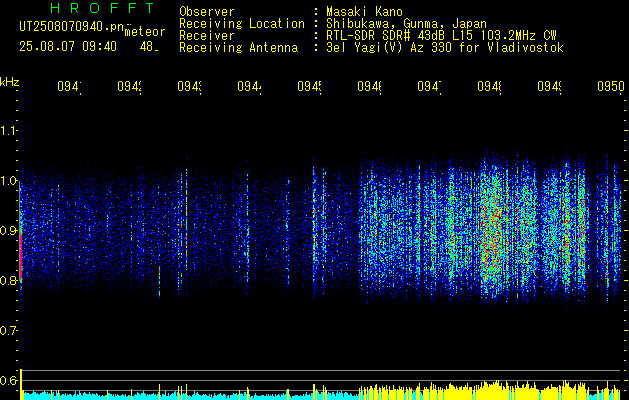Click the 0.6 kHz frequency label
The image size is (629, 400).
coord(9,380)
